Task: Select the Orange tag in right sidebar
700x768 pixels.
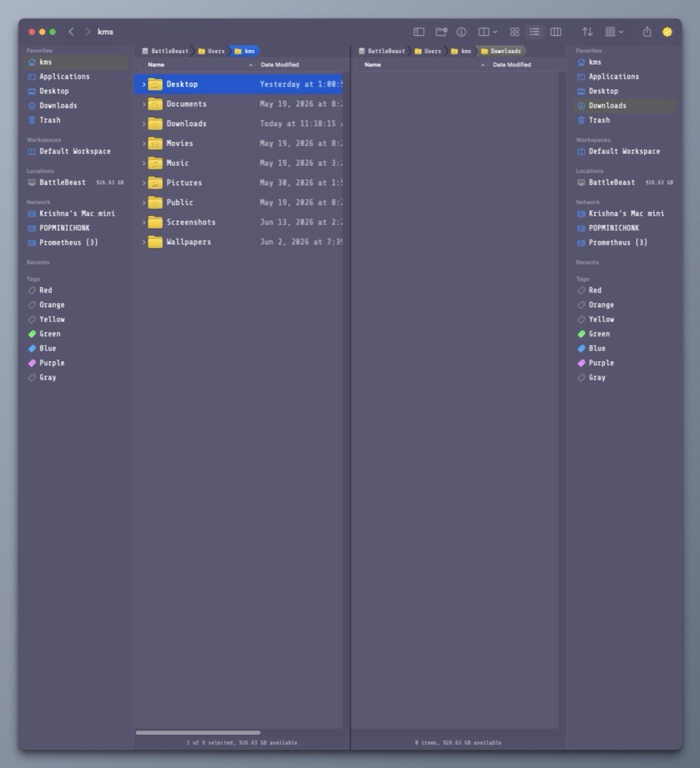Action: coord(625,305)
